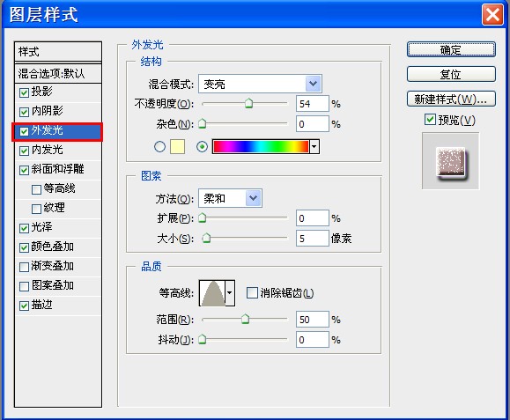Screen dimensions: 510x420
Task: Click the 抖动 slider handle
Action: tap(203, 339)
